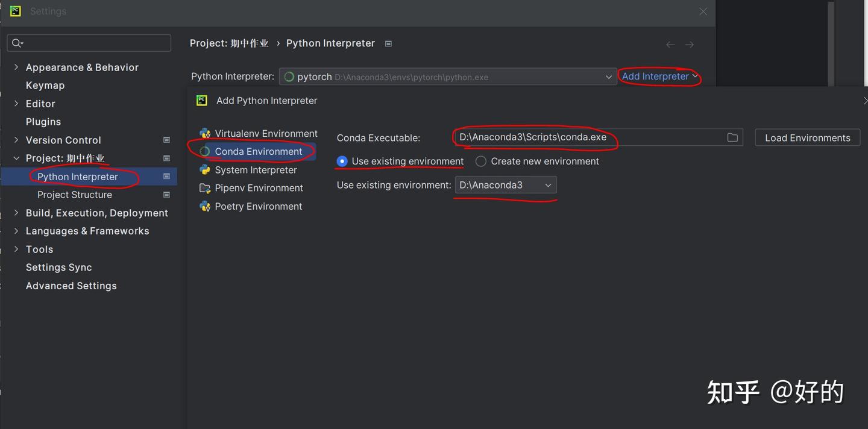
Task: Click the PyCharm logo in Settings title bar
Action: point(15,11)
